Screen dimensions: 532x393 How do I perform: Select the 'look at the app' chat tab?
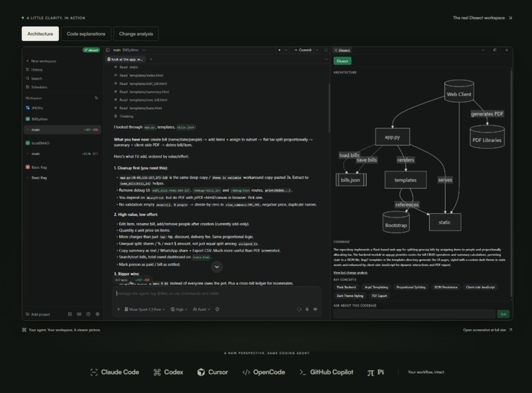click(x=125, y=60)
